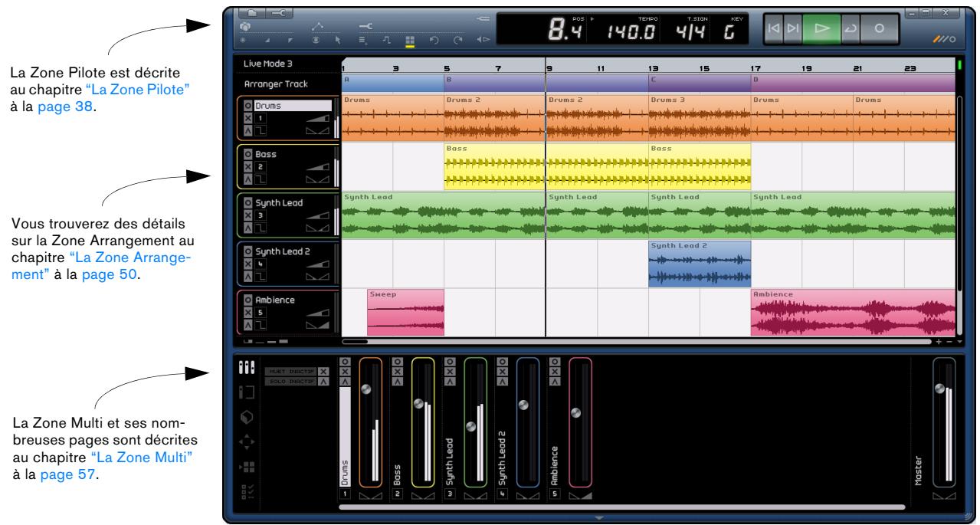Collapse Multi Zone with bottom triangle
The image size is (980, 525).
pyautogui.click(x=599, y=519)
